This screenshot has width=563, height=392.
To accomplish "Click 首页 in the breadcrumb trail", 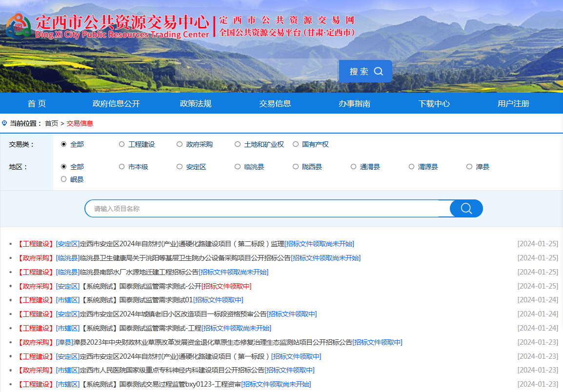I will 52,123.
